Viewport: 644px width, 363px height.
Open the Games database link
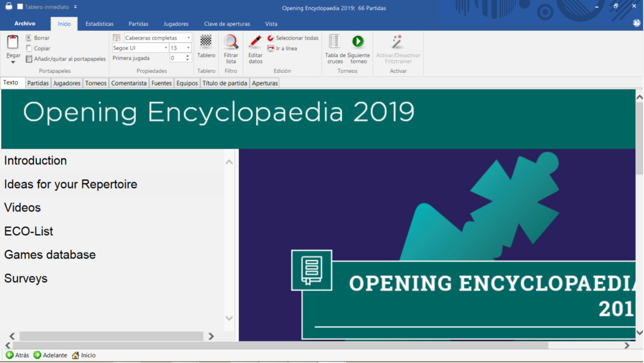[50, 255]
